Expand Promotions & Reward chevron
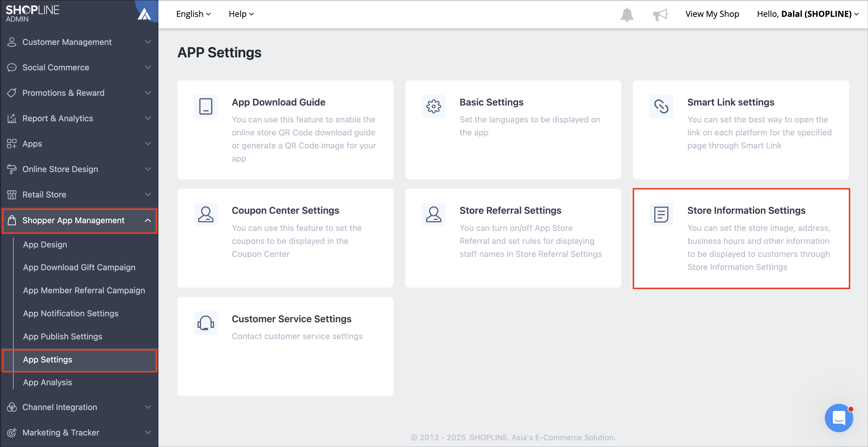 tap(148, 93)
